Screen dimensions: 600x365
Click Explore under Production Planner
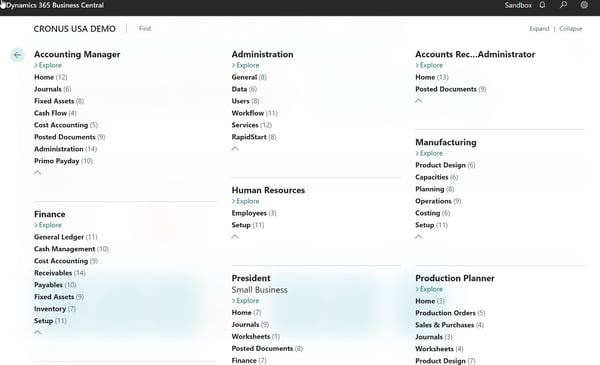(429, 289)
